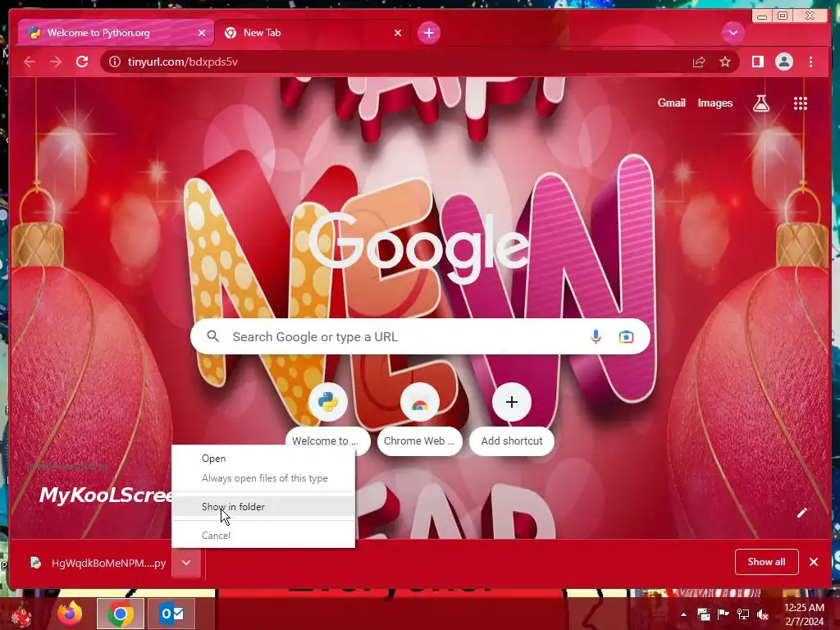Switch to the Welcome to Python.org tab
This screenshot has width=840, height=630.
click(x=116, y=33)
